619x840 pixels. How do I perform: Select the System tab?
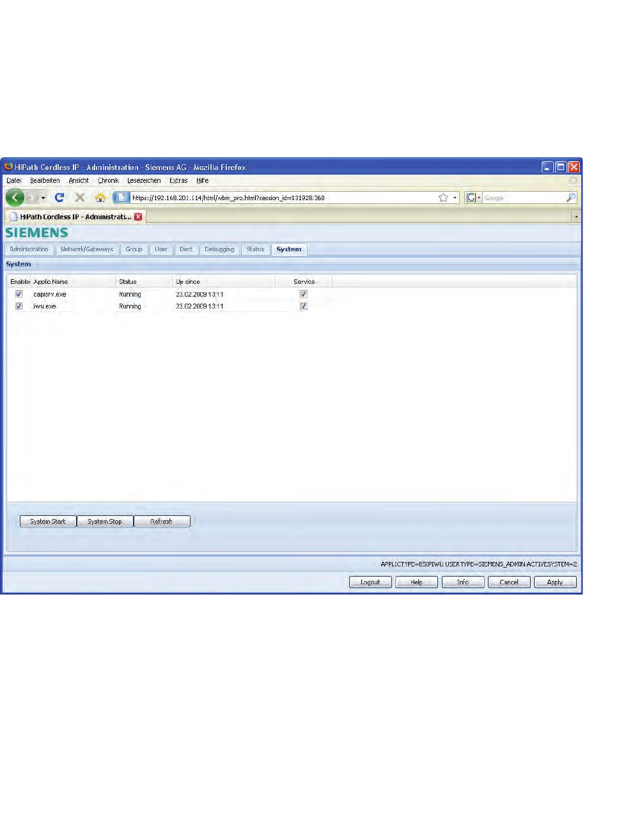pos(289,249)
